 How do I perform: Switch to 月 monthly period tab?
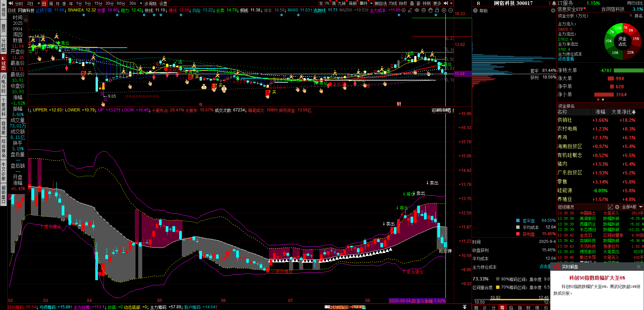pyautogui.click(x=57, y=3)
